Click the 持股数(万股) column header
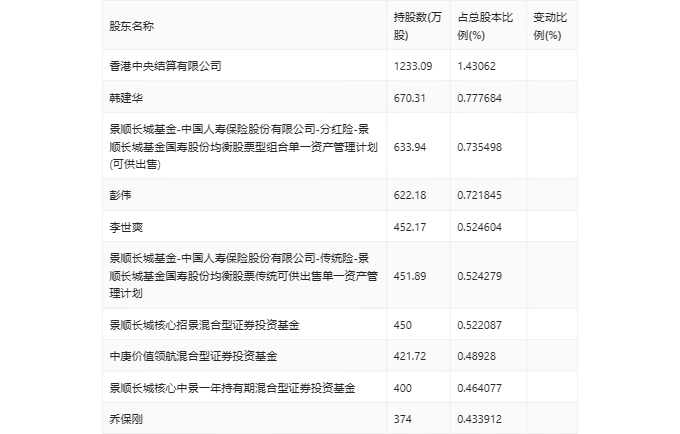The width and height of the screenshot is (680, 434). (418, 26)
